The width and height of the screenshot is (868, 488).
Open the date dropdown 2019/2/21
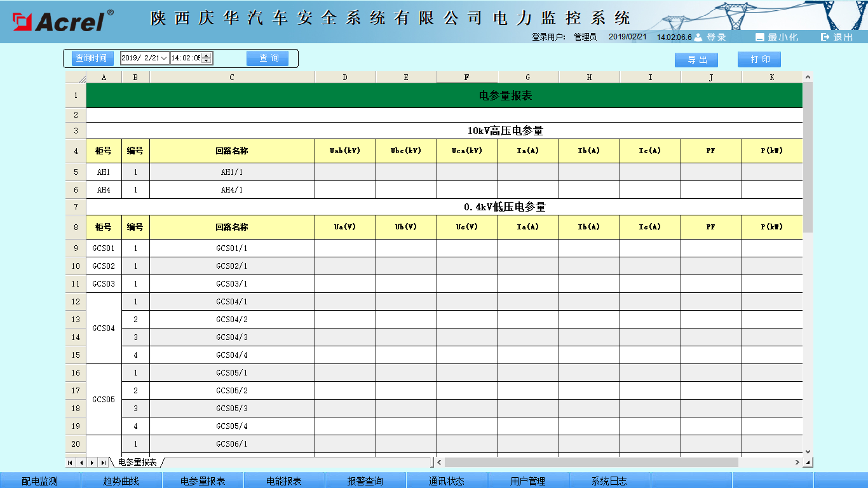[x=165, y=58]
